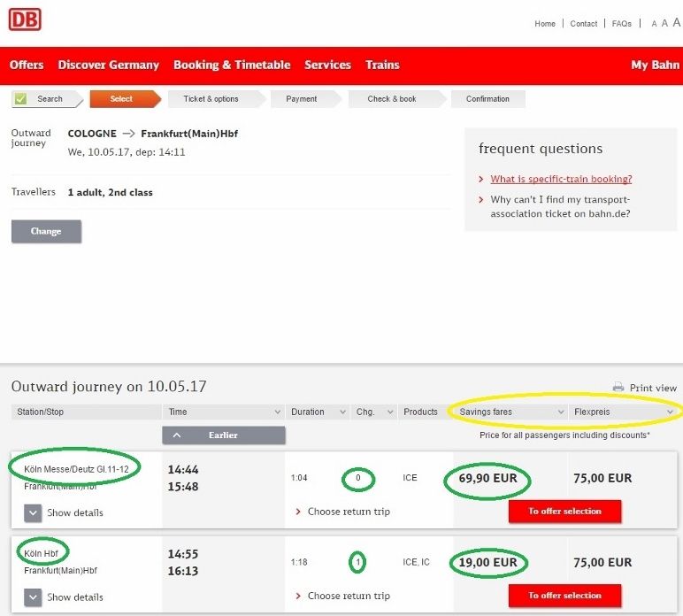
Task: Click arrival time 16:13
Action: (183, 571)
